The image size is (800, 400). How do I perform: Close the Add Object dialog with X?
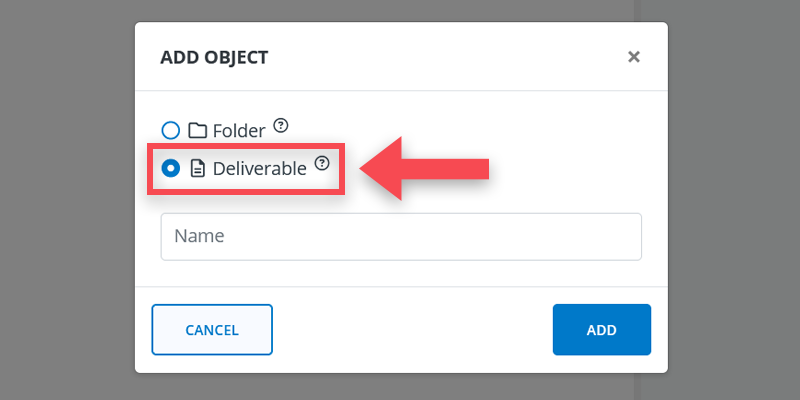click(x=633, y=57)
